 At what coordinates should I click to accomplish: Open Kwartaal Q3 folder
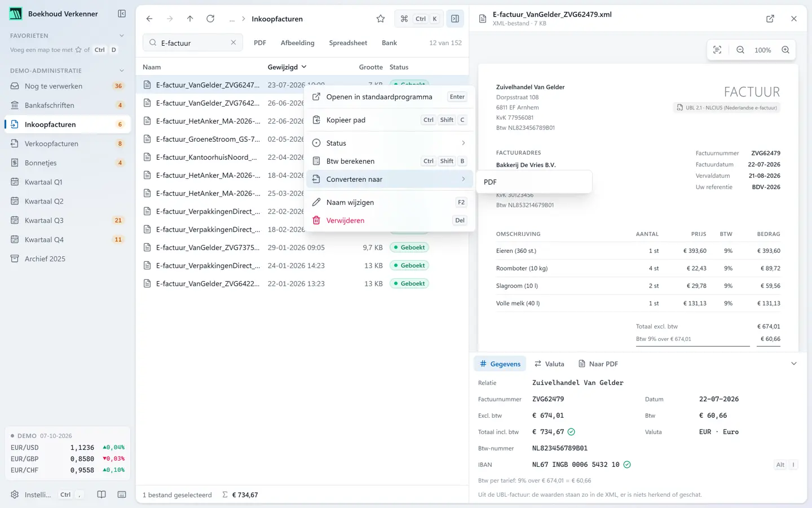(x=68, y=220)
